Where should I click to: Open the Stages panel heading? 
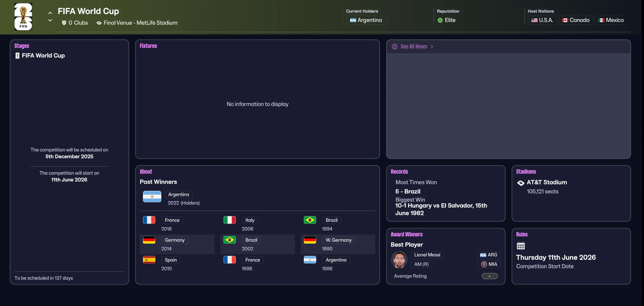22,46
